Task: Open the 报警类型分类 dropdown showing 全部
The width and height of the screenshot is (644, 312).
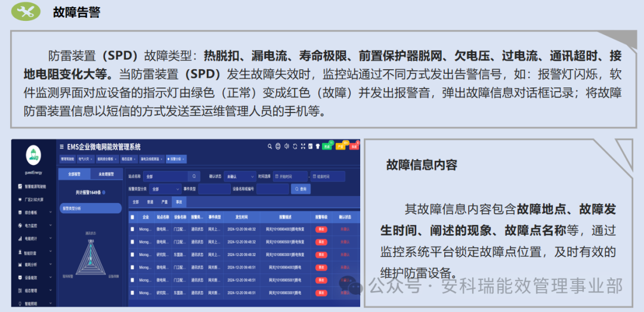Action: point(165,189)
